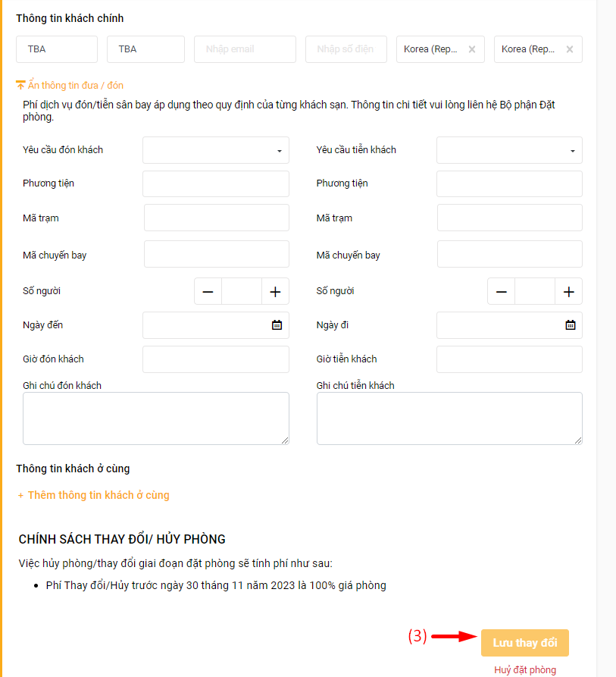Viewport: 616px width, 677px height.
Task: Click the 'Huỷ đặt phòng' cancel link
Action: [525, 669]
